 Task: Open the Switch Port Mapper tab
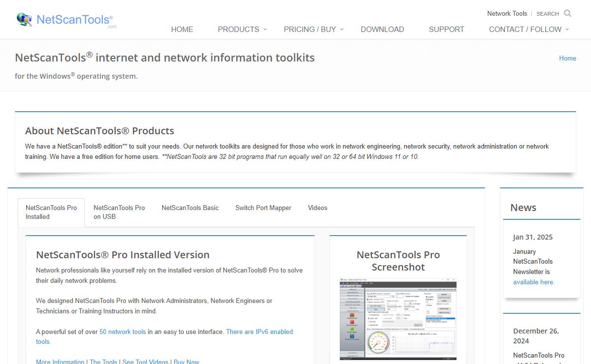(263, 208)
